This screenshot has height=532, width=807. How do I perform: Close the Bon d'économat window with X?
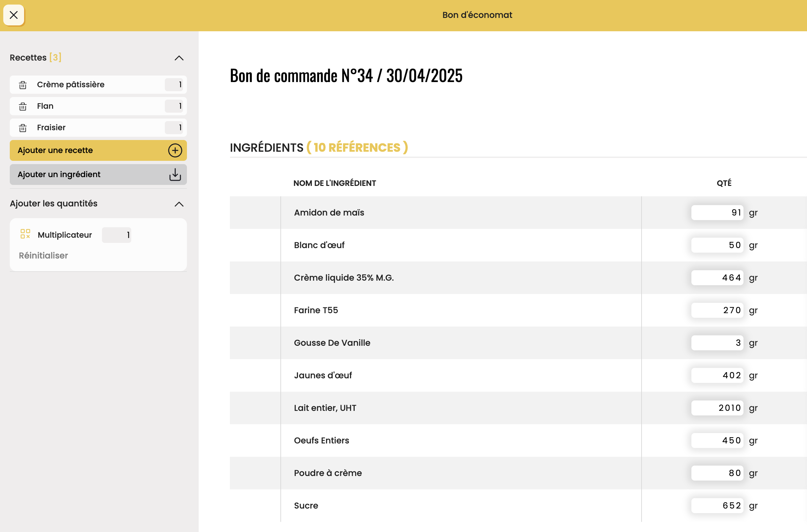(x=14, y=15)
